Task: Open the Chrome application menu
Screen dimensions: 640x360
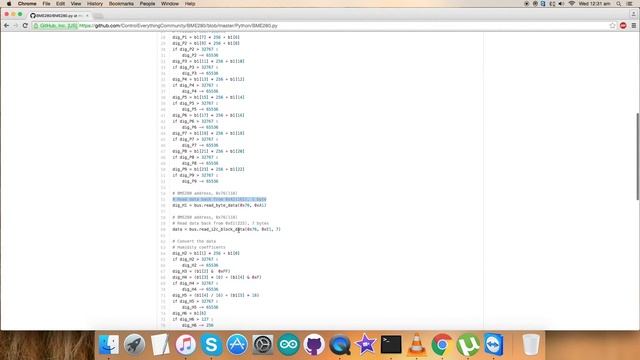Action: (27, 4)
